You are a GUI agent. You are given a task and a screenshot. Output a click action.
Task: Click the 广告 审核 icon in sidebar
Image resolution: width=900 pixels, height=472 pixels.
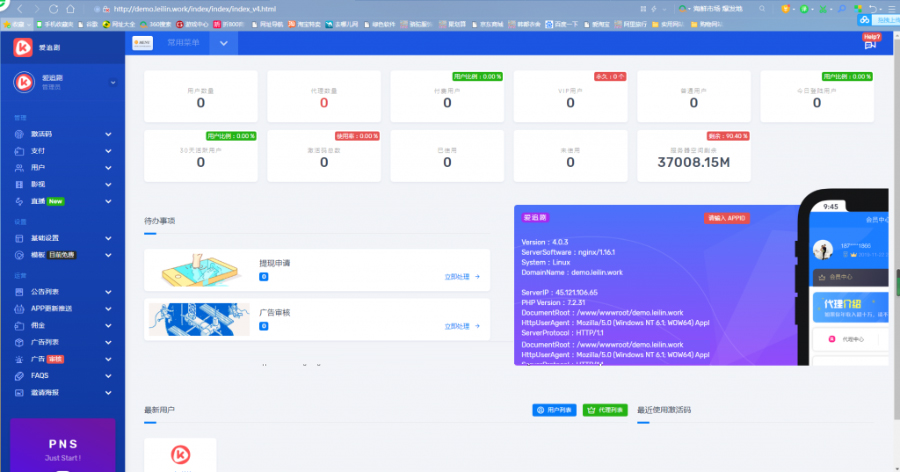coord(19,359)
